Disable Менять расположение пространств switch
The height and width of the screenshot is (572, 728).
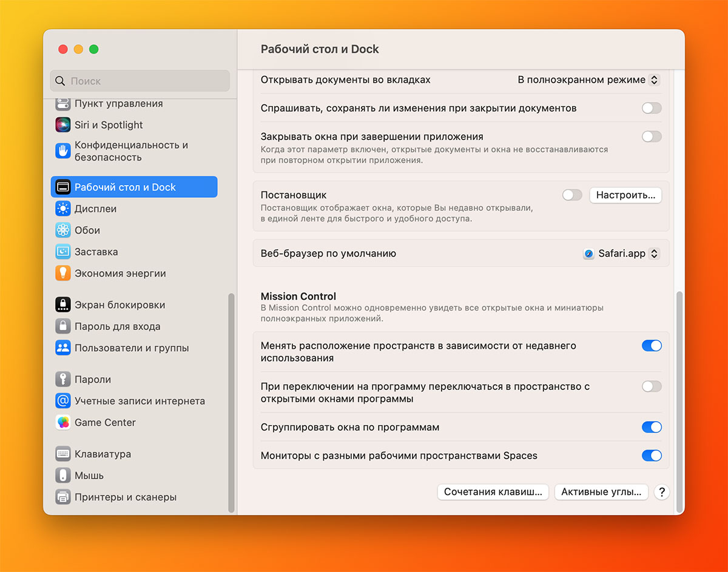(x=652, y=346)
